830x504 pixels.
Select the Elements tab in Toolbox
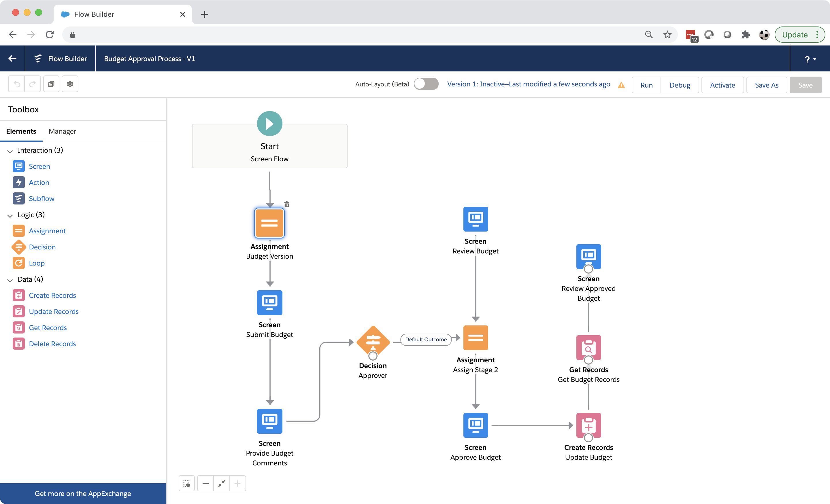(x=21, y=131)
